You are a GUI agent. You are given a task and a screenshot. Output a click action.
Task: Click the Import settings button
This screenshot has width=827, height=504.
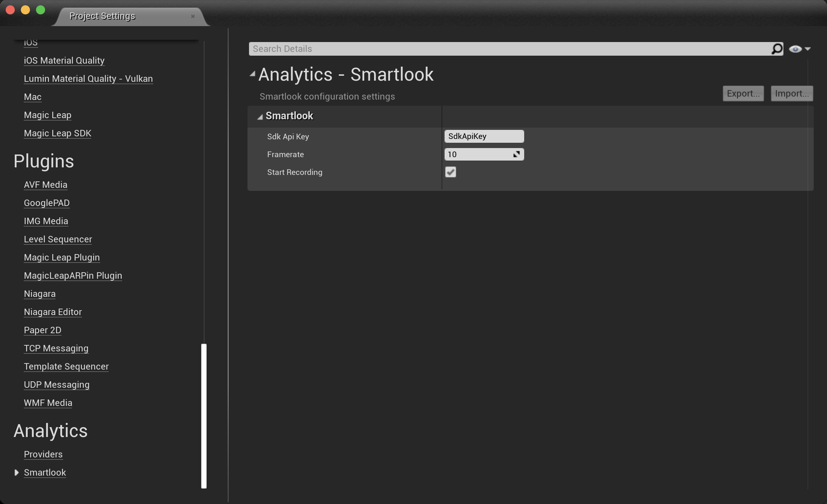(x=791, y=94)
